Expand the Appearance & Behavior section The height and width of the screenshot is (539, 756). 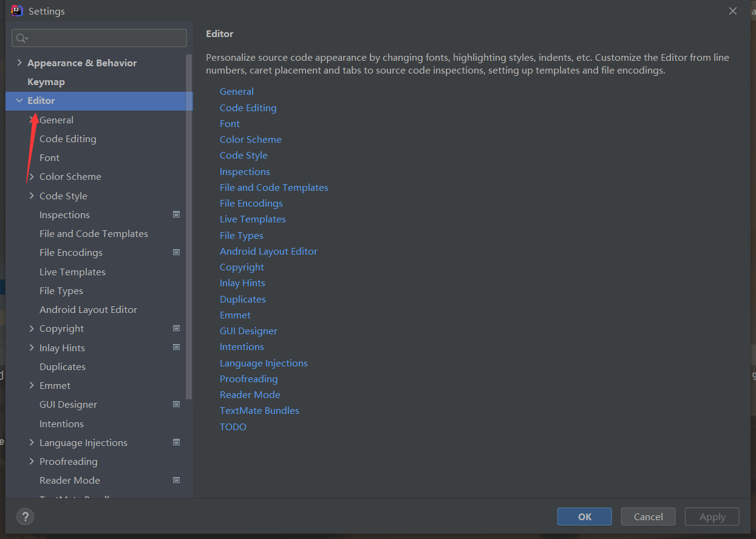[x=19, y=63]
